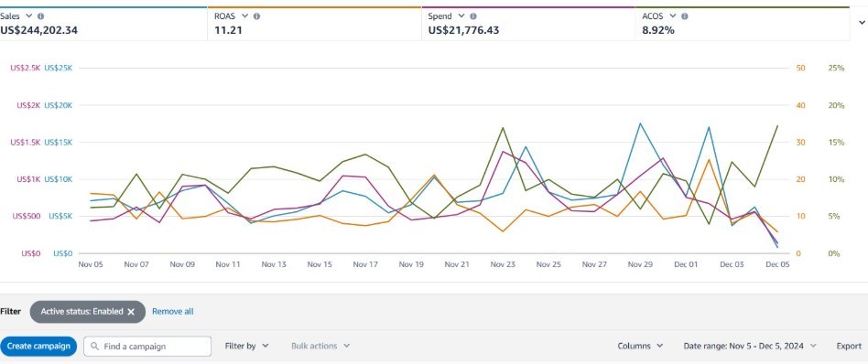The image size is (868, 364).
Task: Click the 50 ROAS axis label
Action: [x=800, y=68]
